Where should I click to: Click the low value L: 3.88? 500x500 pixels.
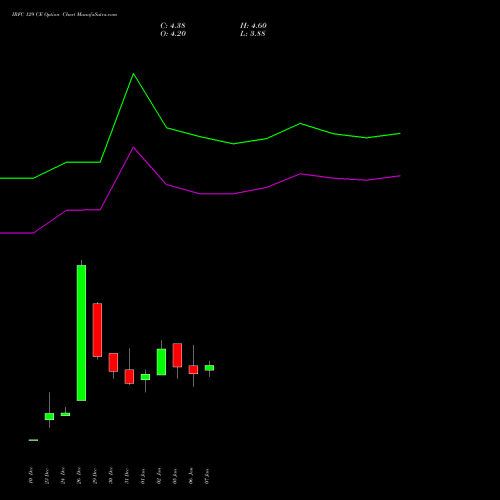253,34
